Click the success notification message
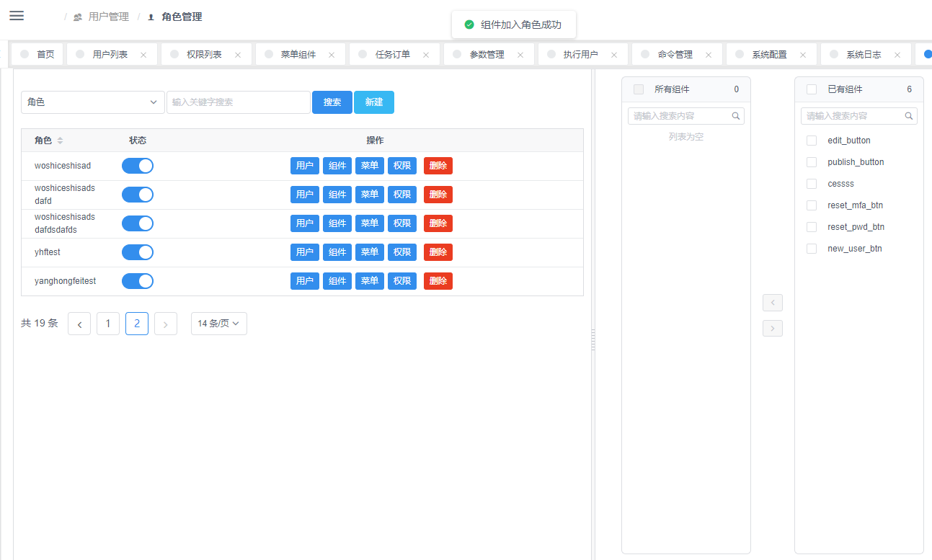 click(514, 25)
